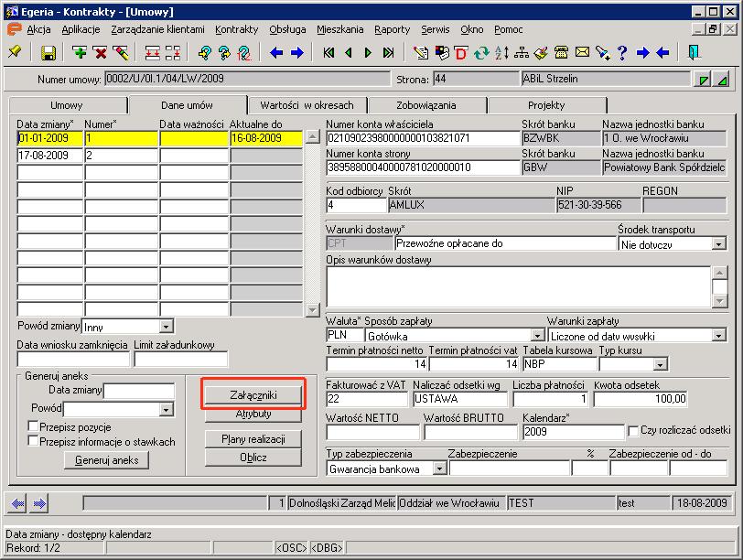Open the notepad edit icon
Image resolution: width=743 pixels, height=560 pixels.
pos(420,52)
